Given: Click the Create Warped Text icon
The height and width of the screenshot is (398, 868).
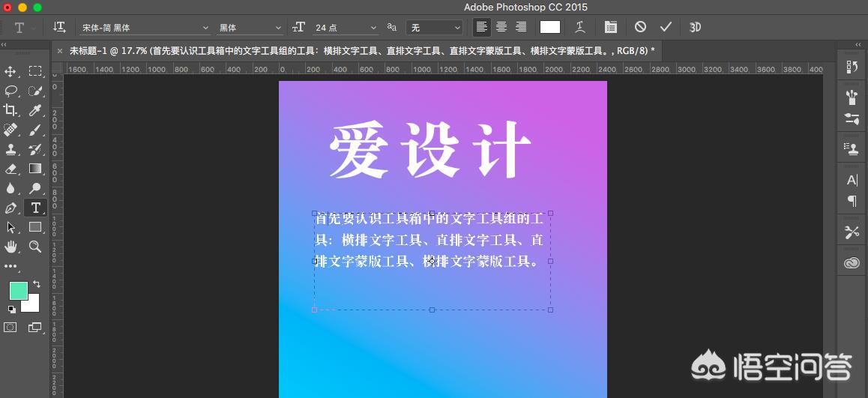Looking at the screenshot, I should pyautogui.click(x=580, y=26).
